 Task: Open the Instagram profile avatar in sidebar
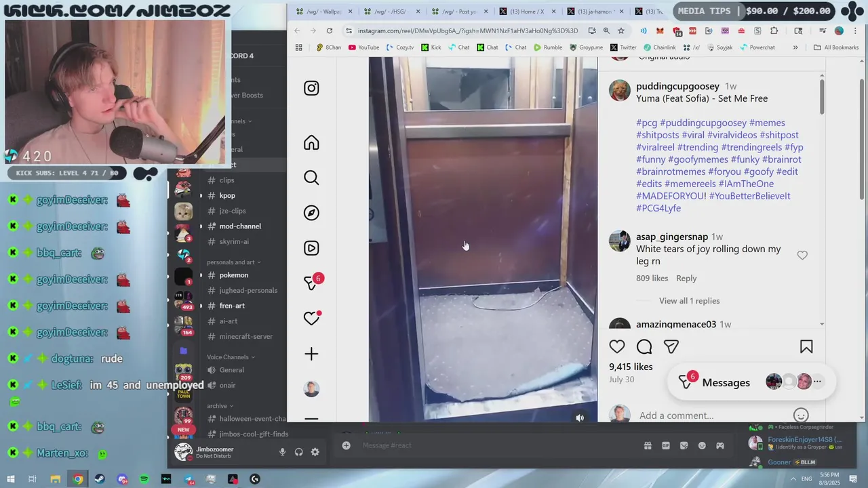click(311, 389)
